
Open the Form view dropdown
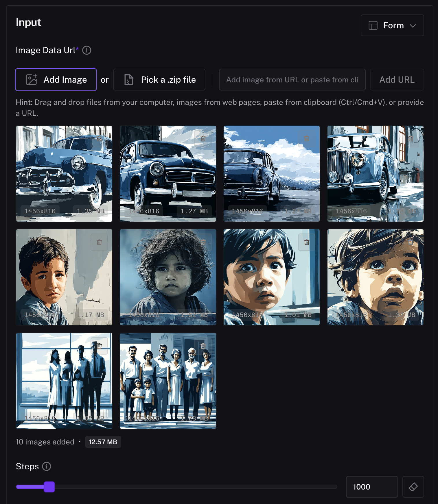[x=392, y=25]
